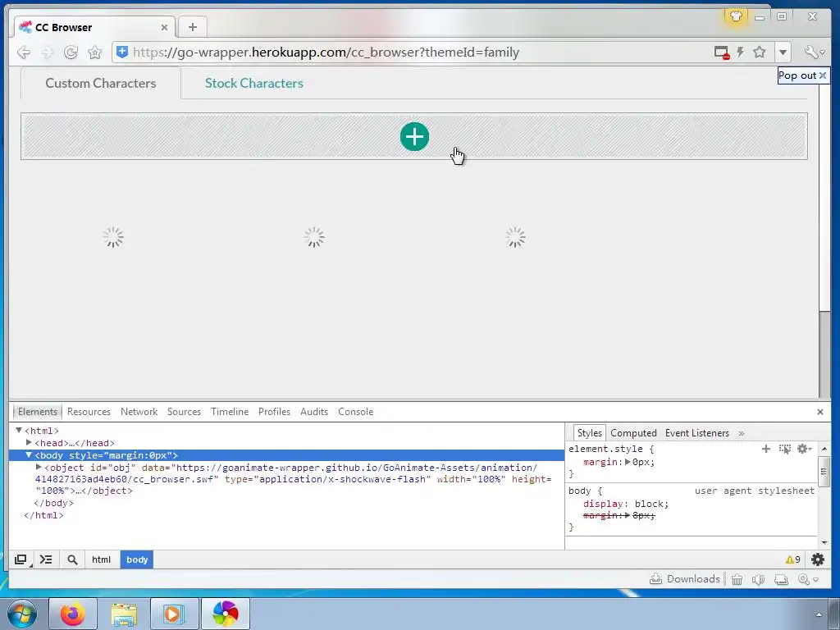This screenshot has height=630, width=840.
Task: Open the Audits devtools panel
Action: pos(314,412)
